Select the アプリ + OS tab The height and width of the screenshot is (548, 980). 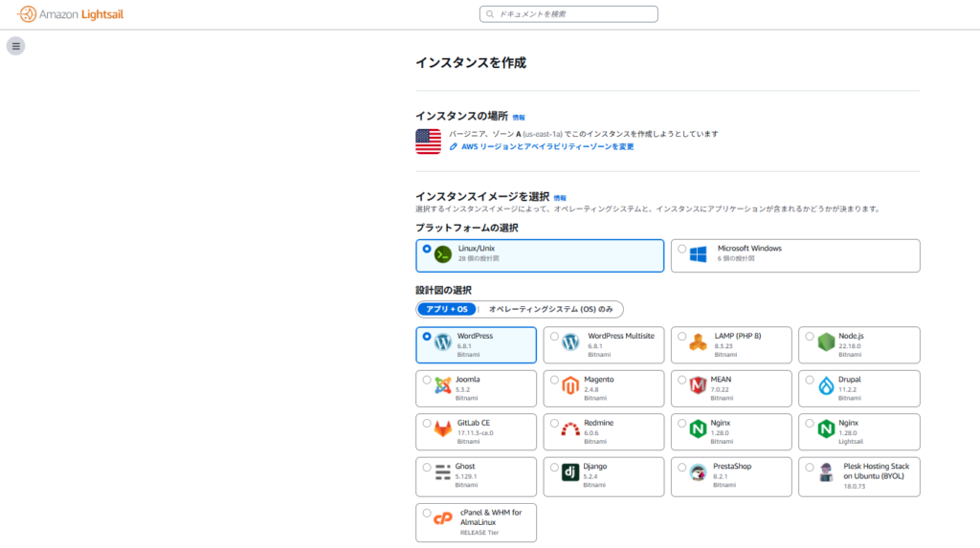point(447,309)
